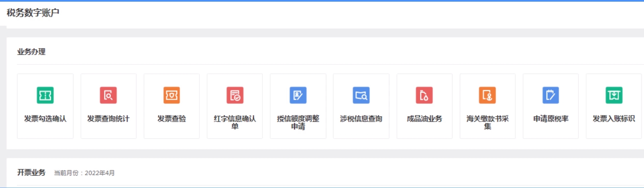This screenshot has width=644, height=188.
Task: Click the 海关缴款书采集 label text
Action: tap(487, 123)
